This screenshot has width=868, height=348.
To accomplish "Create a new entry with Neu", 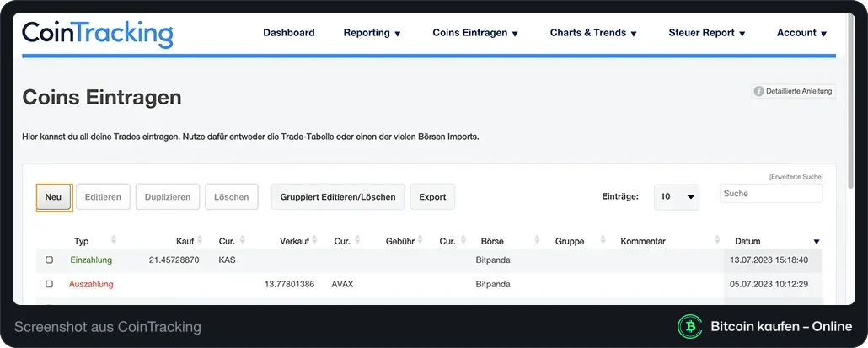I will [x=54, y=197].
